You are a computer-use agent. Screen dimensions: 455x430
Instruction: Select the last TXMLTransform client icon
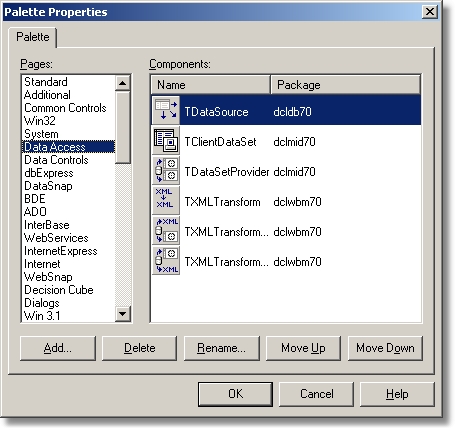pos(166,260)
